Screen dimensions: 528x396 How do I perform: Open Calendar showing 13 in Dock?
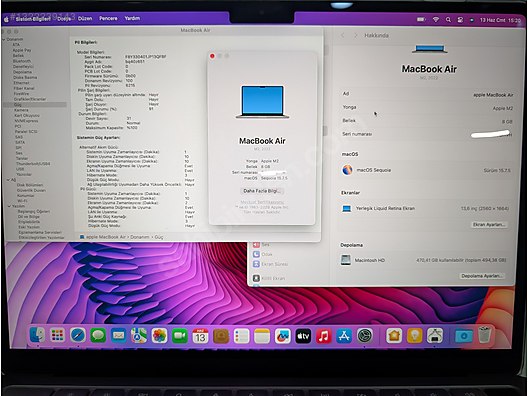pyautogui.click(x=200, y=335)
